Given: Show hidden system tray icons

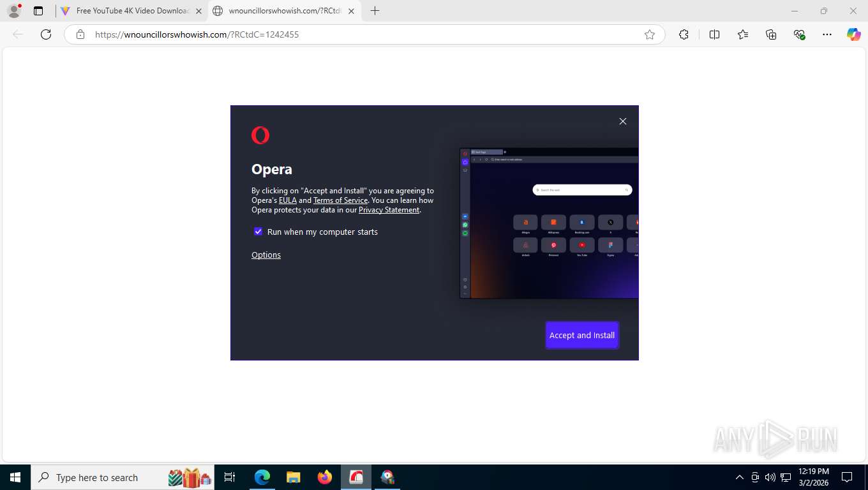Looking at the screenshot, I should tap(740, 477).
